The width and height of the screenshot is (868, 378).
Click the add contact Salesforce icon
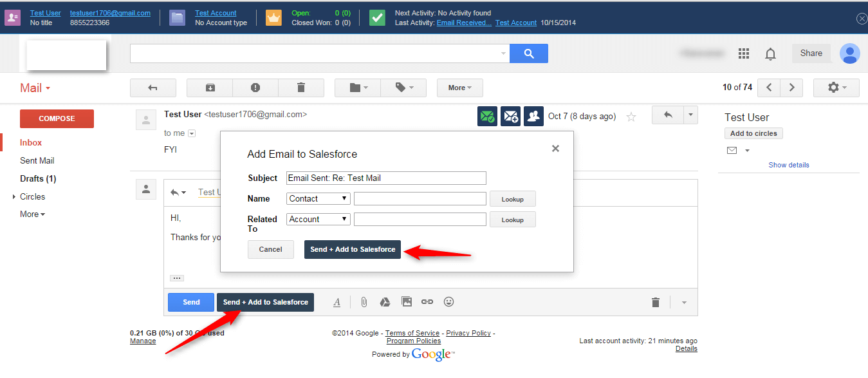pos(533,117)
